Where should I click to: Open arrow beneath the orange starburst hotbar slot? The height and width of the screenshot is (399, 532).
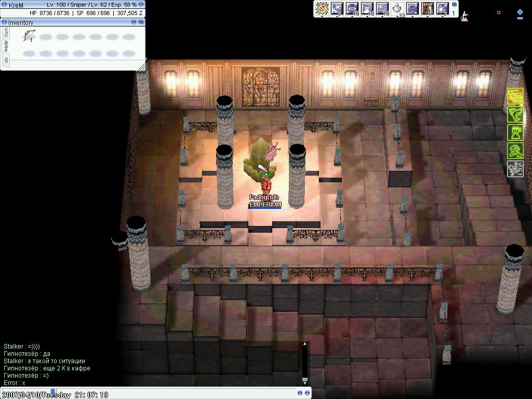(322, 16)
